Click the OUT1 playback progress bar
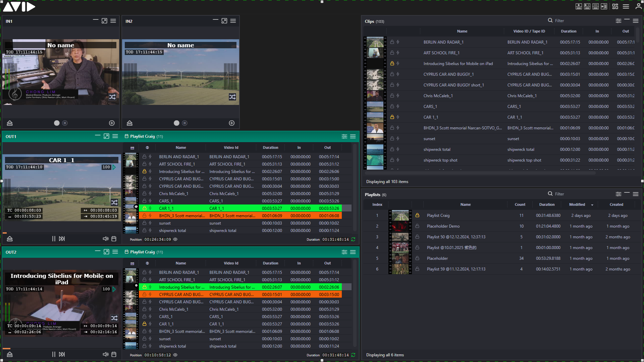 click(x=62, y=233)
